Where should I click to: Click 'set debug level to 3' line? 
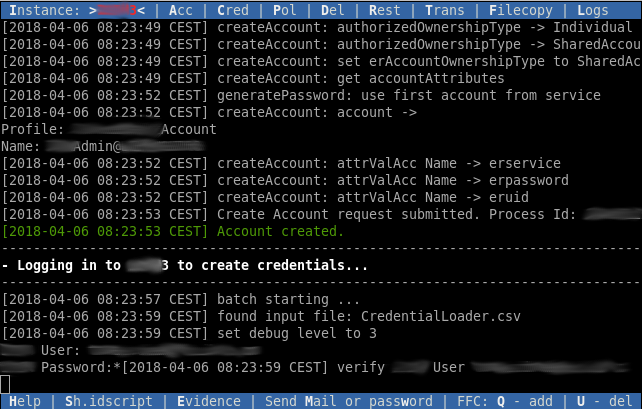(x=189, y=333)
